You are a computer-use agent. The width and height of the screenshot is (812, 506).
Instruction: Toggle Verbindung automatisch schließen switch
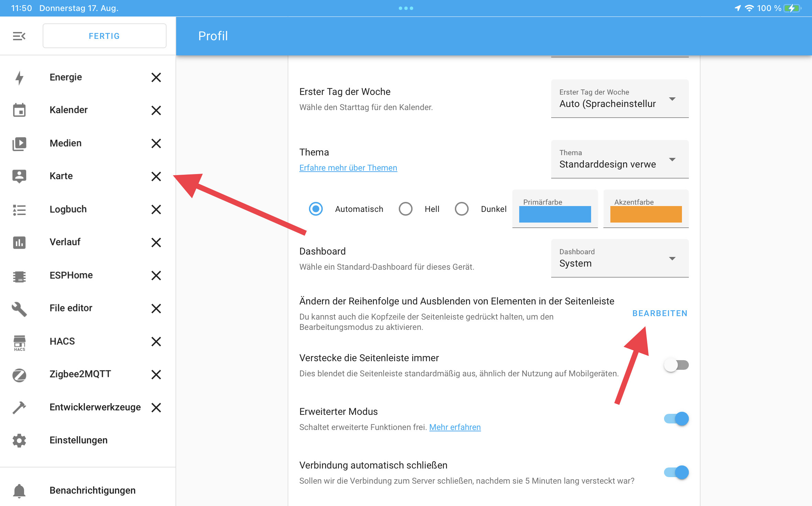click(x=676, y=472)
